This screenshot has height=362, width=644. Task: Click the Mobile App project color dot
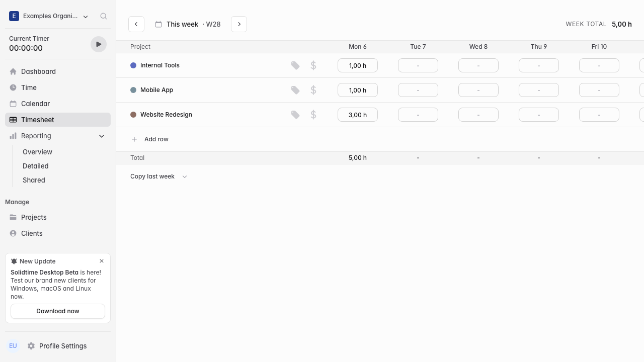(133, 90)
